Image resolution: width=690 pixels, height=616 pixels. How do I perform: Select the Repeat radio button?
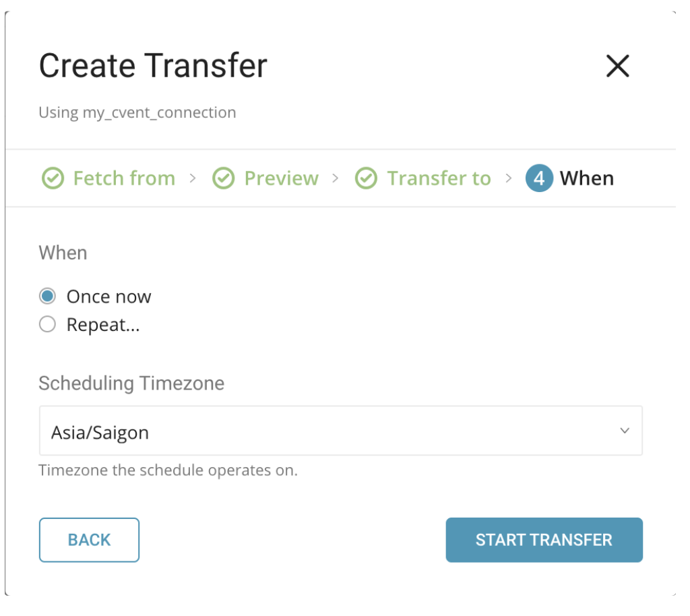(x=47, y=325)
